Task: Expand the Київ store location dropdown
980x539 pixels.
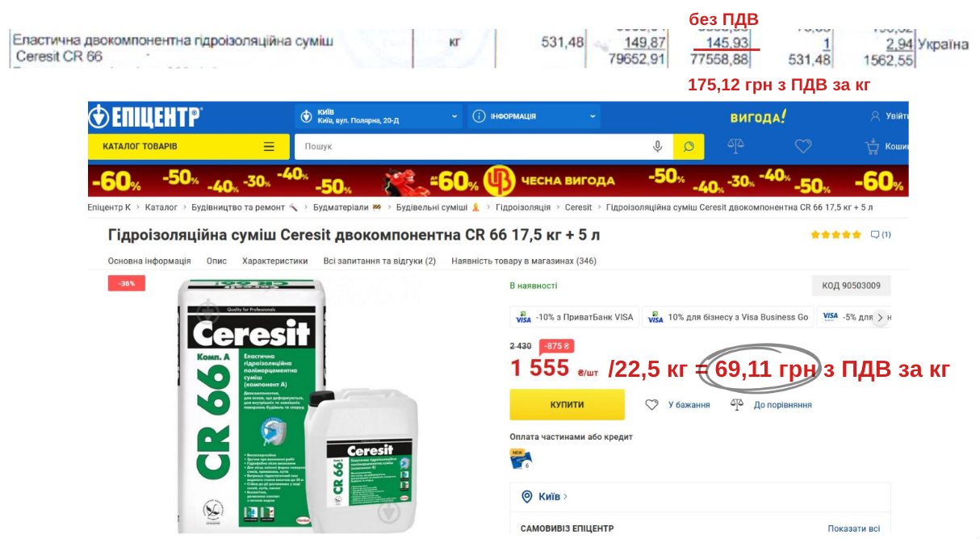Action: click(x=379, y=116)
